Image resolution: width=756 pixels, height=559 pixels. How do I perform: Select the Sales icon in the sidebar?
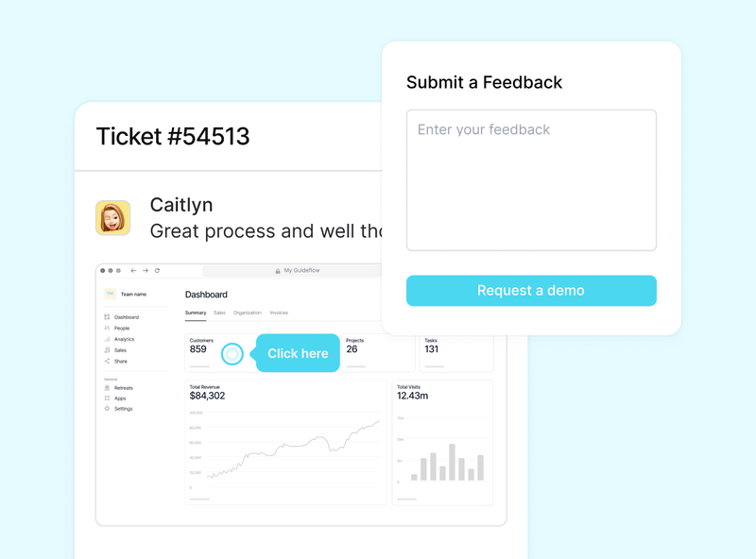107,350
